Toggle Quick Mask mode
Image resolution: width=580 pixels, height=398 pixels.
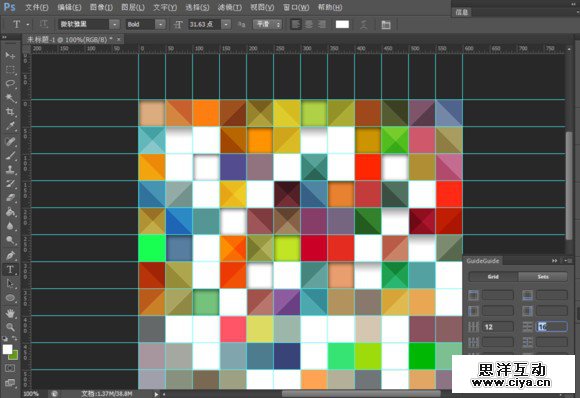pos(10,368)
